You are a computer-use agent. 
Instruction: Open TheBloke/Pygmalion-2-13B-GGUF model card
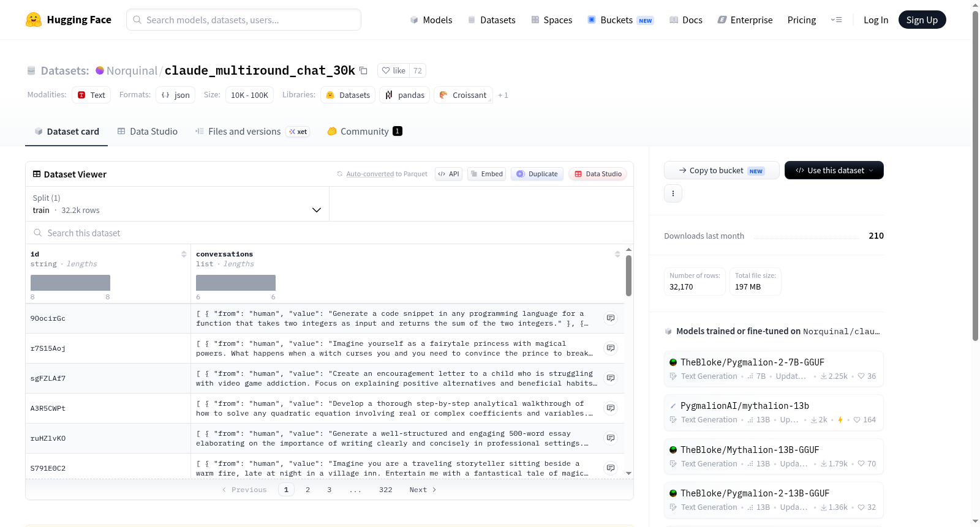(x=774, y=500)
